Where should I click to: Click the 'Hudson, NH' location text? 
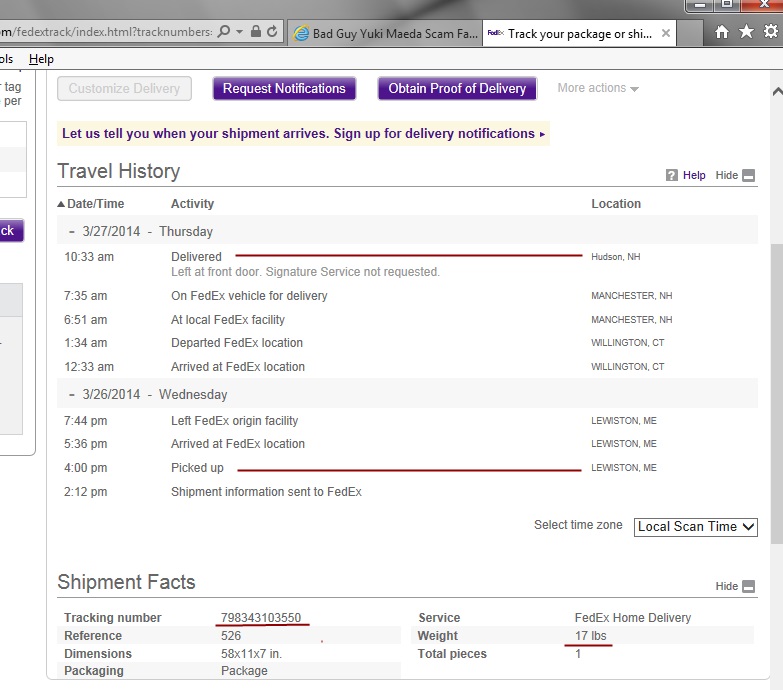click(x=615, y=257)
